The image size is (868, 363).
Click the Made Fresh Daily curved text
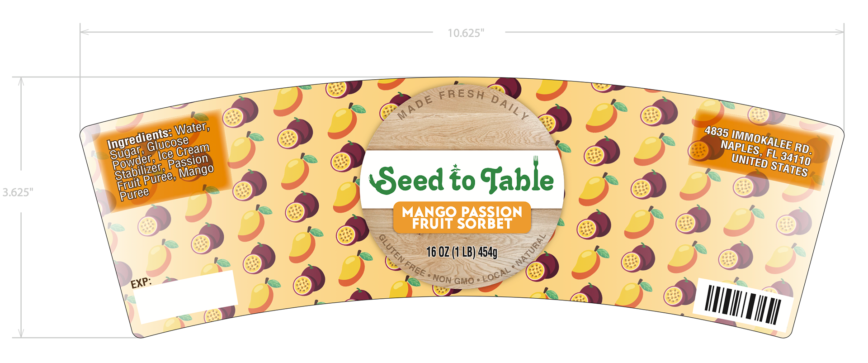click(x=462, y=103)
